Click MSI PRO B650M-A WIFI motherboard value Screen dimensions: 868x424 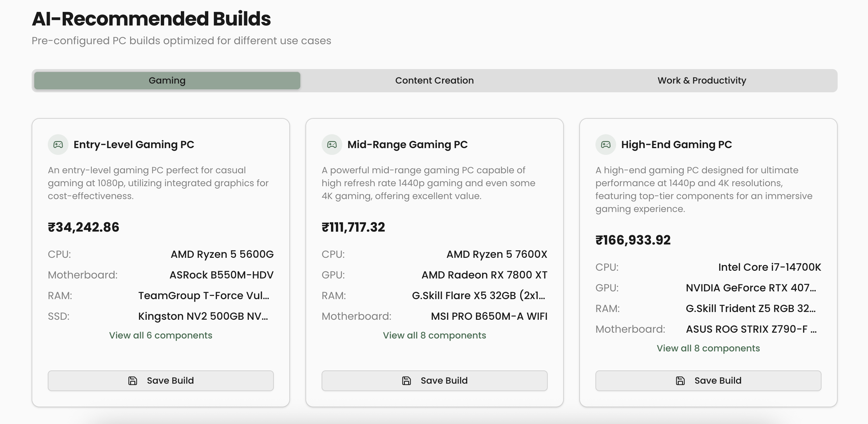[489, 316]
